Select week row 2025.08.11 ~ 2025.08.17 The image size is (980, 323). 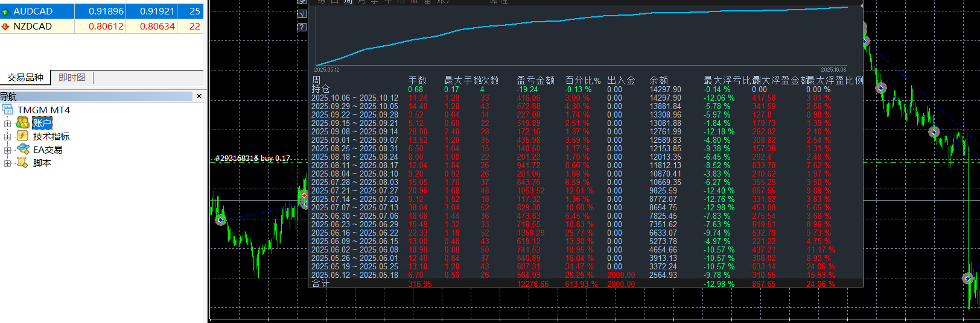[355, 165]
